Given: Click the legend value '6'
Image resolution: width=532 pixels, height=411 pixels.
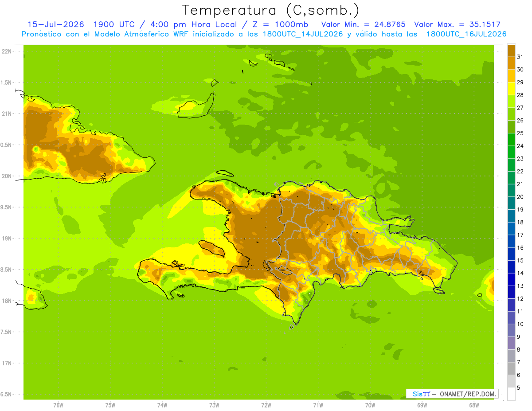Looking at the screenshot, I should (518, 375).
